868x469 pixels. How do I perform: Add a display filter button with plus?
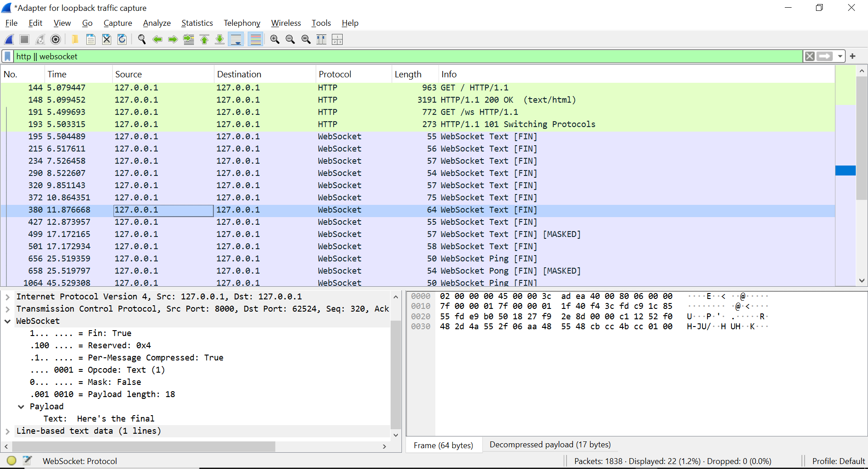coord(853,57)
